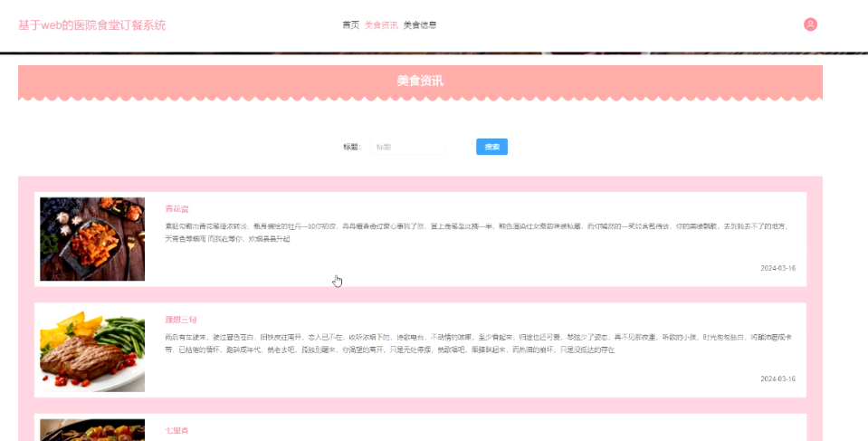Image resolution: width=868 pixels, height=441 pixels.
Task: Open the 理想三旬 article title link
Action: pos(180,320)
